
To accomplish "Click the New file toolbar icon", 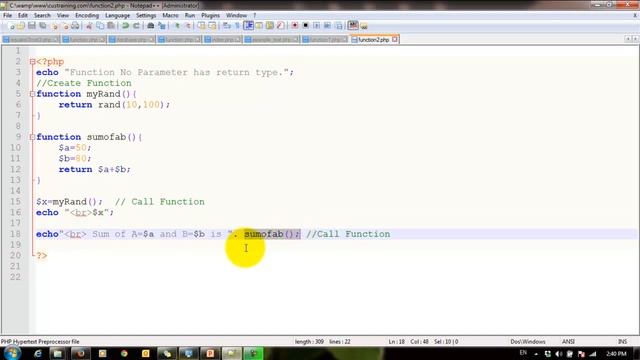I will (12, 26).
